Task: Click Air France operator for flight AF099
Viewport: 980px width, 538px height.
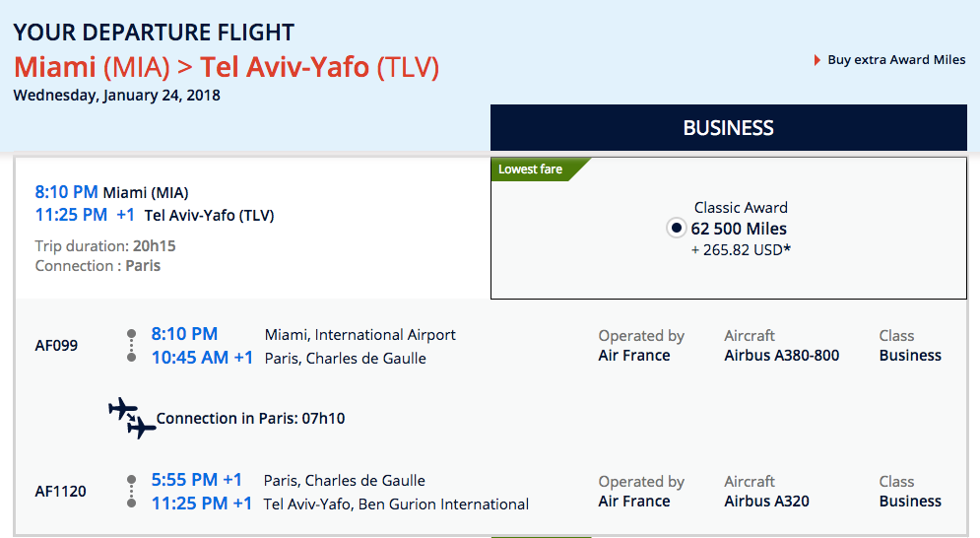Action: click(634, 356)
